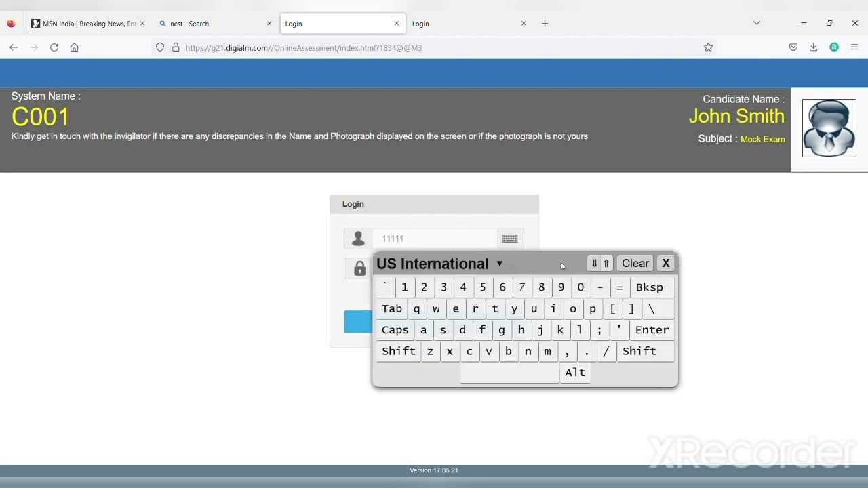Image resolution: width=868 pixels, height=488 pixels.
Task: Click the p key on virtual keyboard
Action: coord(593,309)
